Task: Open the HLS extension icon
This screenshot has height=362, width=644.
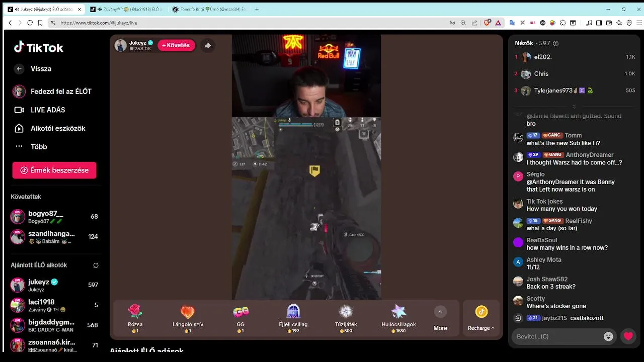Action: tap(533, 23)
